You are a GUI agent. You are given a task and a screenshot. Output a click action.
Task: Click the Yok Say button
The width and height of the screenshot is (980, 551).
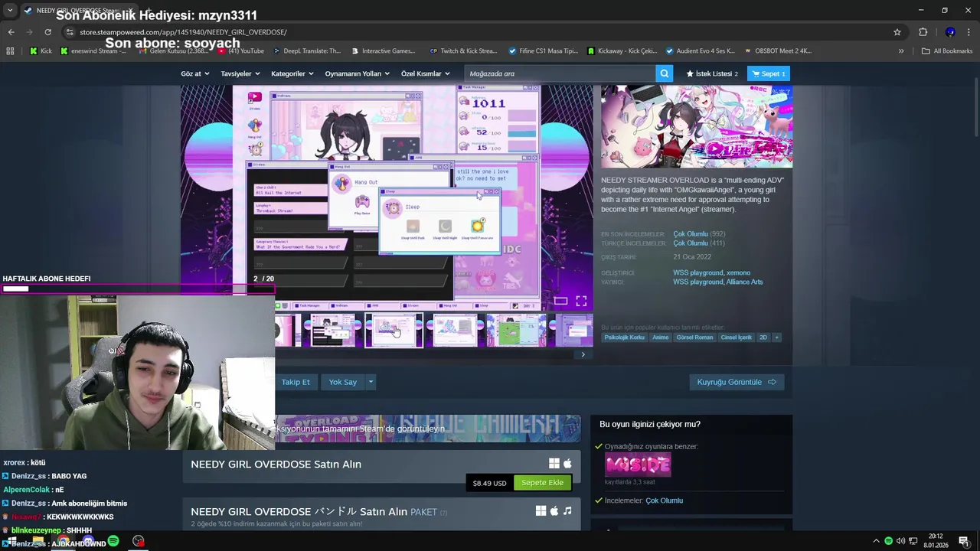343,382
